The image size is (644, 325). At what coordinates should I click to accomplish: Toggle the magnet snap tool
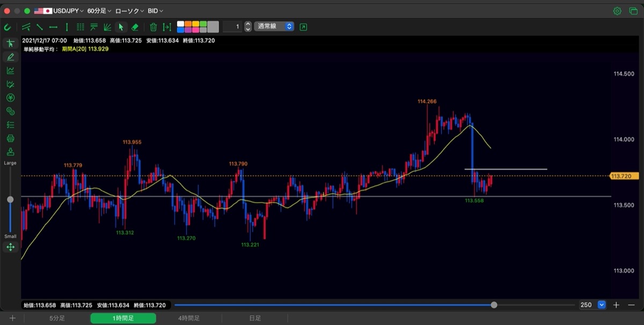point(8,27)
